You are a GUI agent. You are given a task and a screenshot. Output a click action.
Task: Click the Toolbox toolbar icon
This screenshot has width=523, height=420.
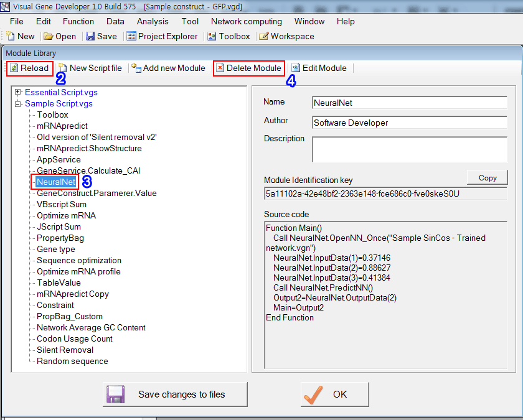click(x=212, y=36)
